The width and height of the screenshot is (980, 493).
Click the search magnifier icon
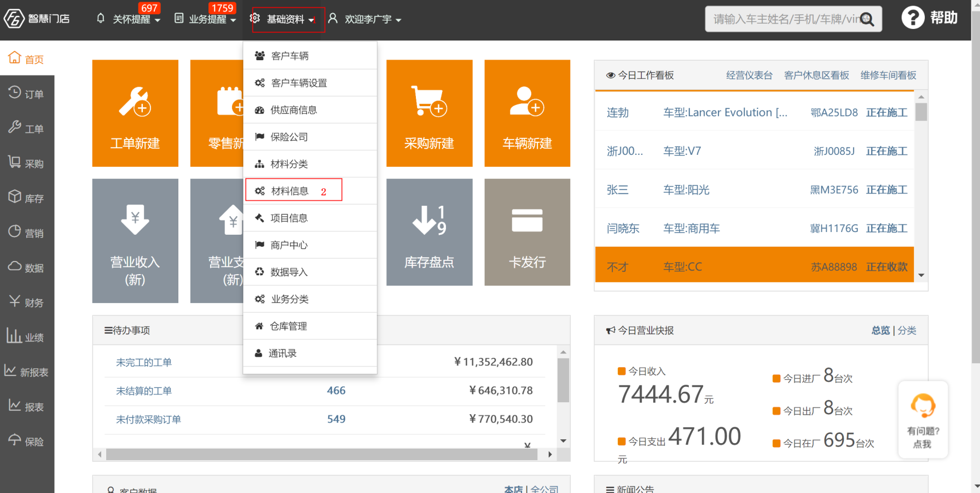(x=867, y=20)
